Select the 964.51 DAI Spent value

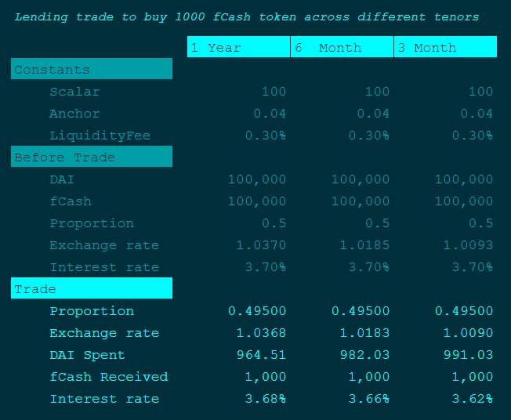tap(261, 355)
